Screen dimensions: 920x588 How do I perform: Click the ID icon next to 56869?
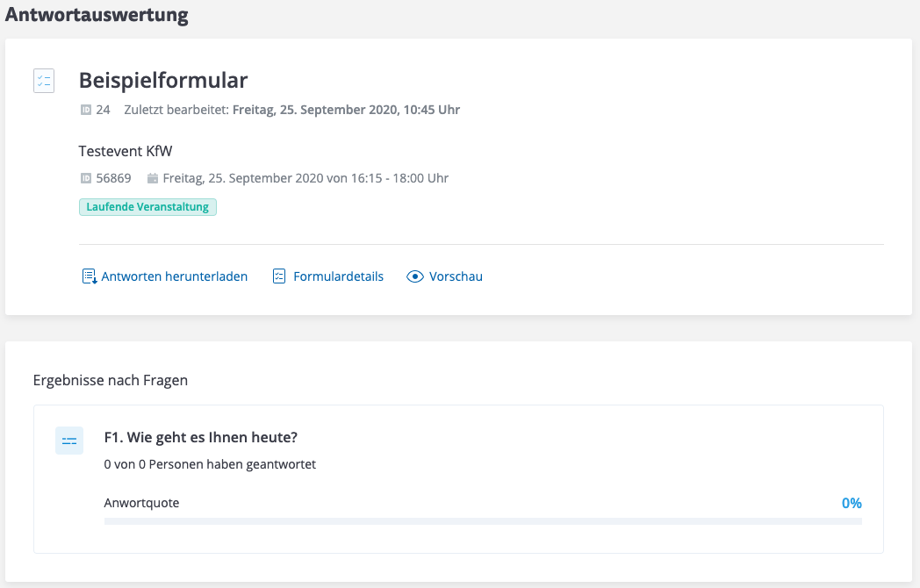tap(86, 179)
